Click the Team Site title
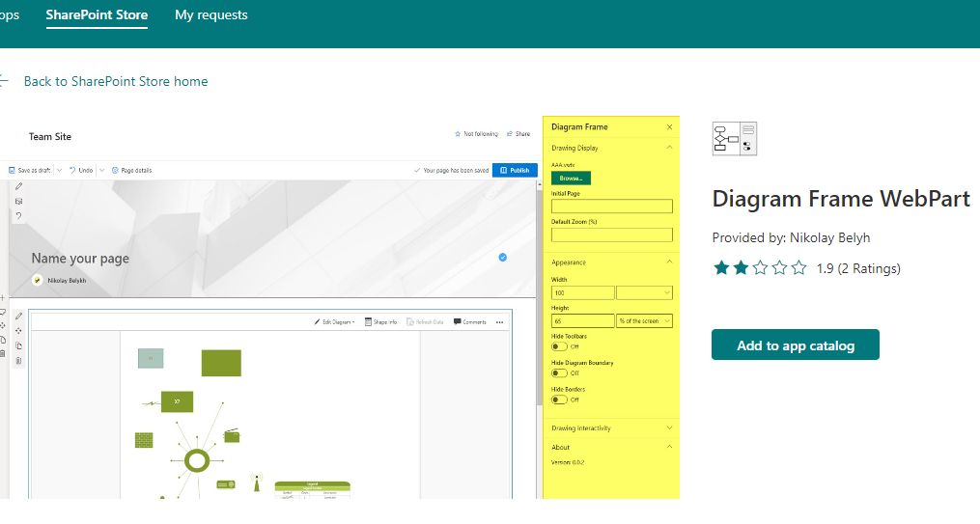 pyautogui.click(x=50, y=137)
